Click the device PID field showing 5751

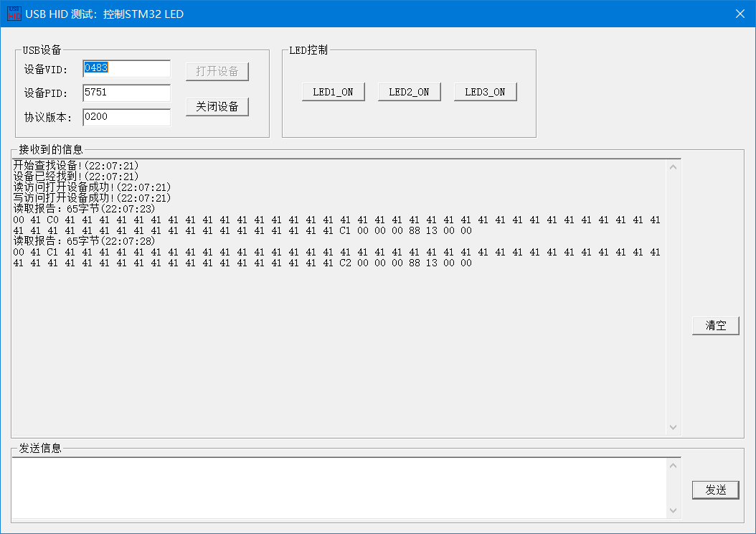click(126, 93)
